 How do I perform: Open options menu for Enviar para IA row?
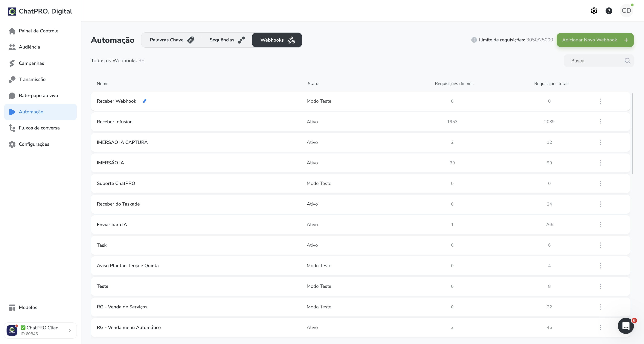click(x=601, y=225)
